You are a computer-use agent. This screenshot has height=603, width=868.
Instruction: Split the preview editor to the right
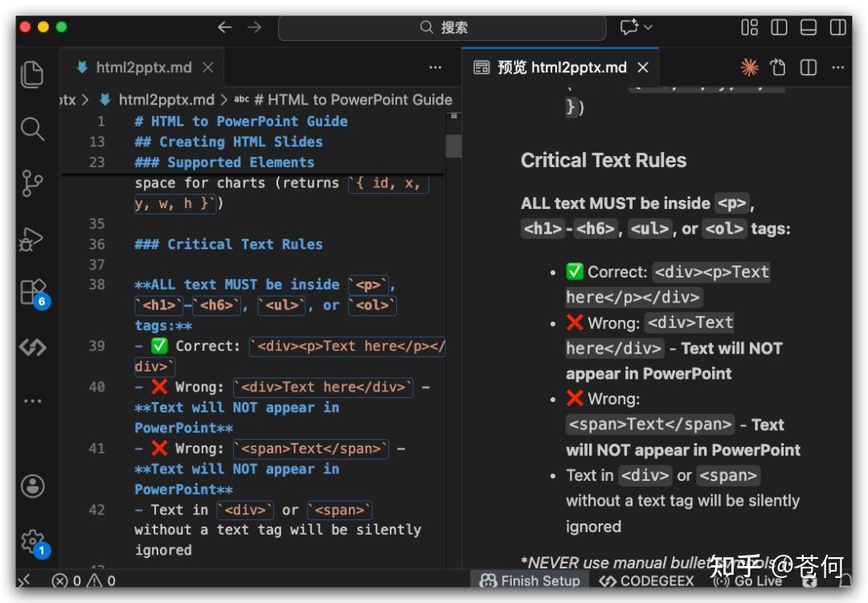click(809, 68)
